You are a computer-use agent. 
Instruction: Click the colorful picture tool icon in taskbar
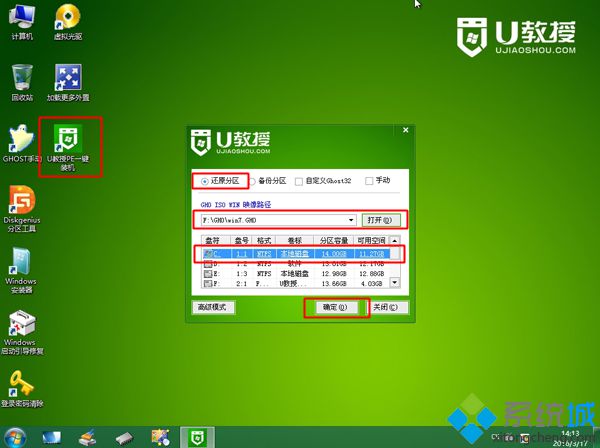click(x=160, y=438)
